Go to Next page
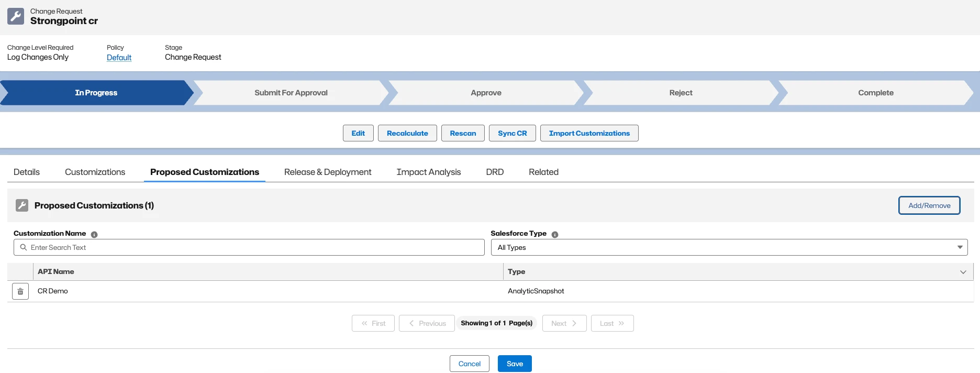 [564, 323]
